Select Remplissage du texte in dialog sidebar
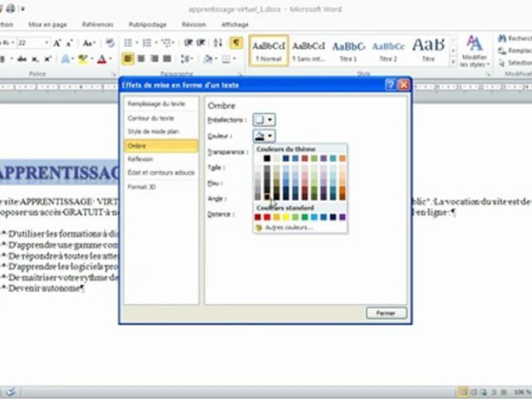Image resolution: width=532 pixels, height=399 pixels. click(161, 104)
